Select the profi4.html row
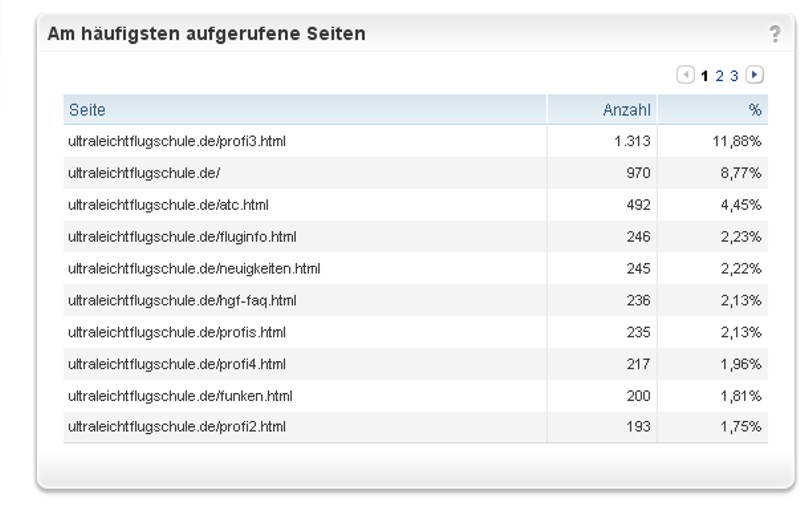Viewport: 800px width, 511px height. click(177, 364)
